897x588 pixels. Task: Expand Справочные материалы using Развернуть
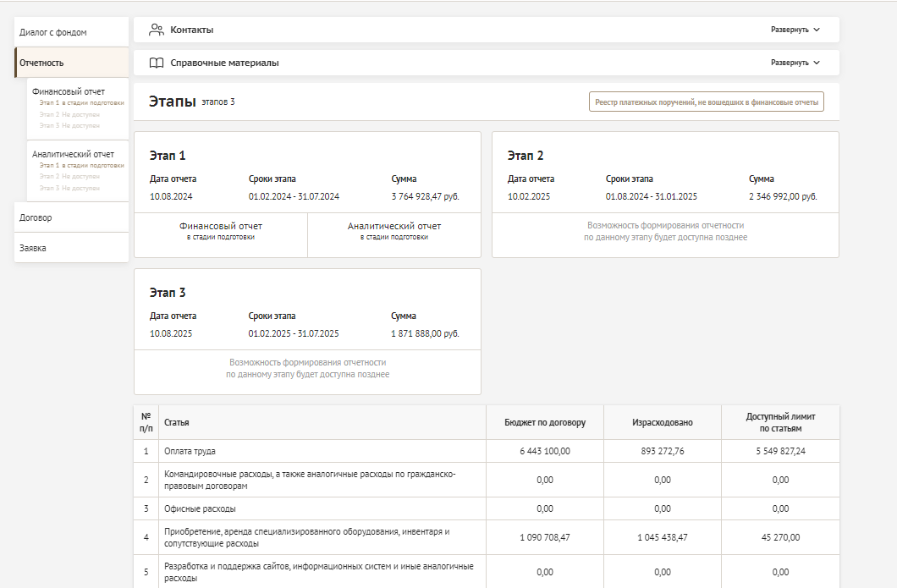(x=795, y=63)
